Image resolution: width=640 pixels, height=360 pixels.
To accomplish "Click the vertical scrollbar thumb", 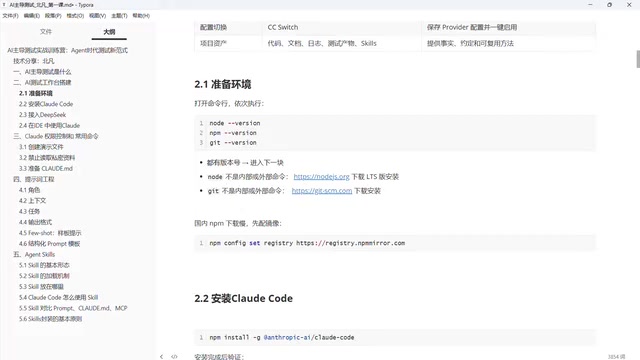I will [x=638, y=60].
